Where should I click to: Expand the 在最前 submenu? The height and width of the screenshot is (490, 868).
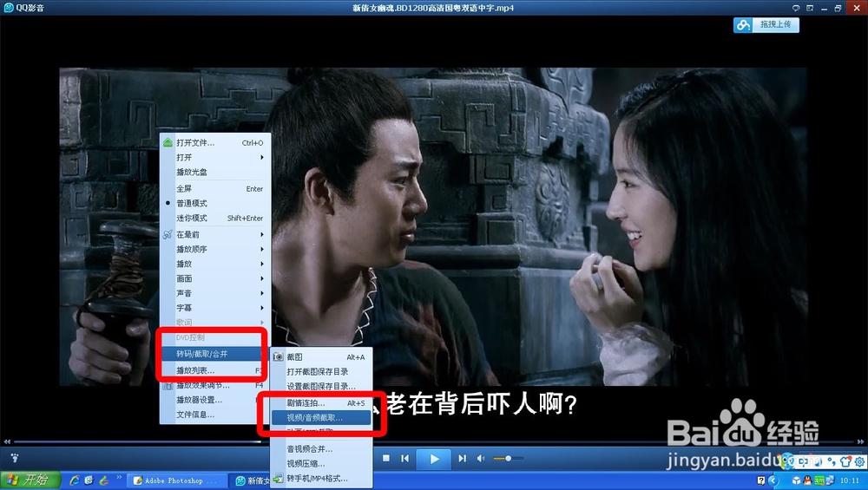[215, 234]
